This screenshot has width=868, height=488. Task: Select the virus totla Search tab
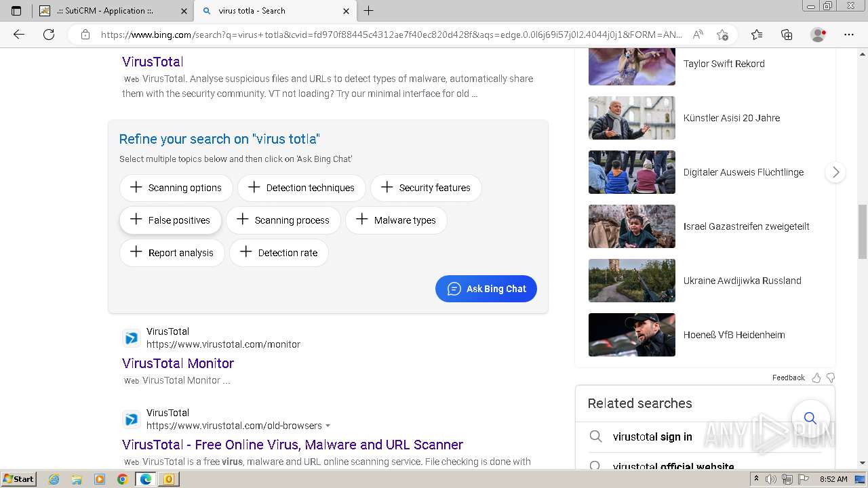[x=275, y=11]
